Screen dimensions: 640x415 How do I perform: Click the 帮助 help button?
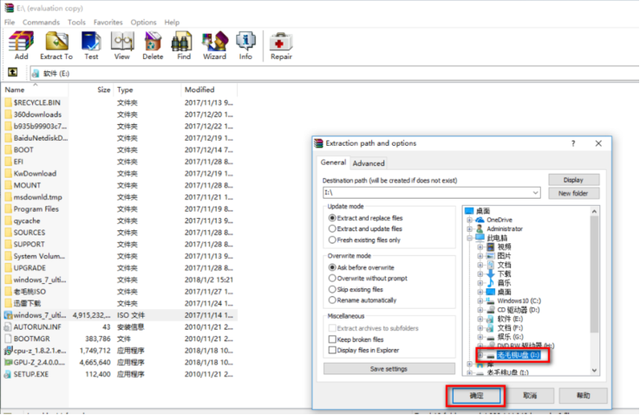tap(583, 395)
